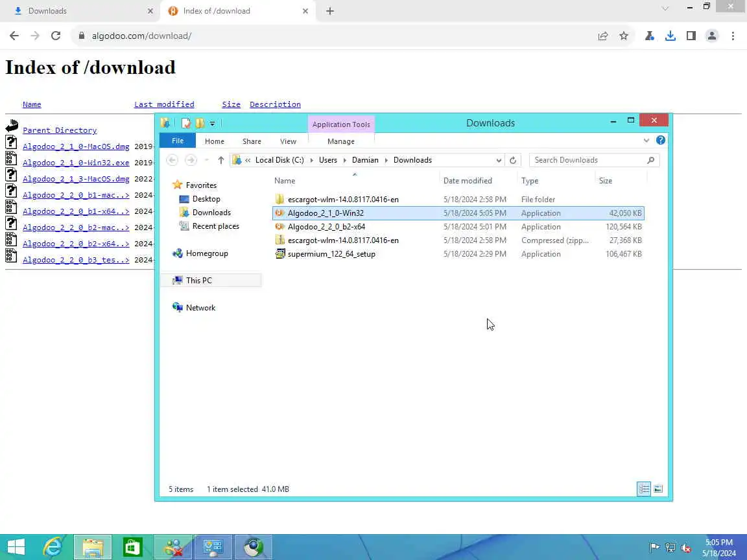Open the Chrome labs flask icon

pos(649,36)
